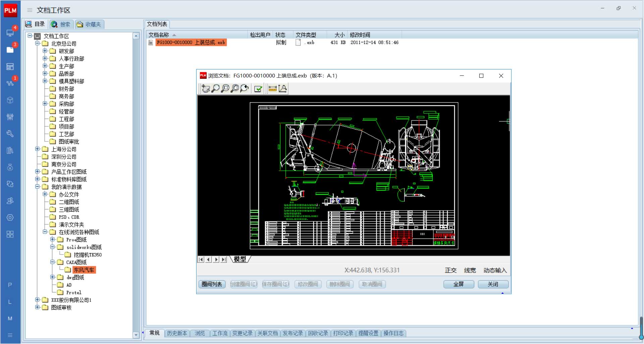644x344 pixels.
Task: Collapse the 北京总公司 folder node
Action: click(38, 44)
